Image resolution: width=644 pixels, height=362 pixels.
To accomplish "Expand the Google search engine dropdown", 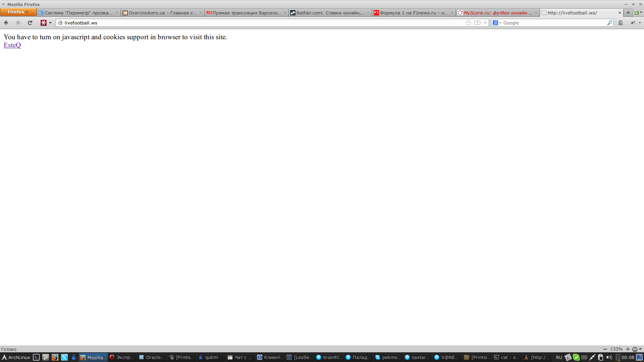I will [497, 23].
